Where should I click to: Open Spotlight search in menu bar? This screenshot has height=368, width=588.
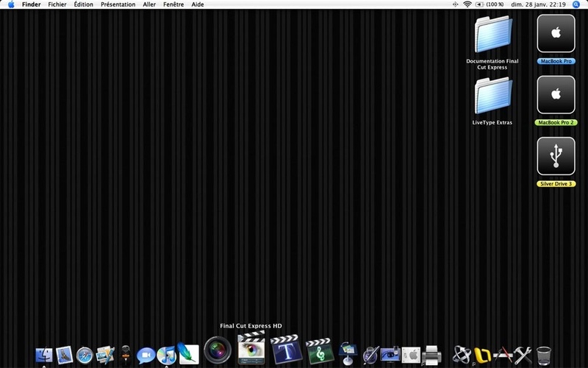576,4
